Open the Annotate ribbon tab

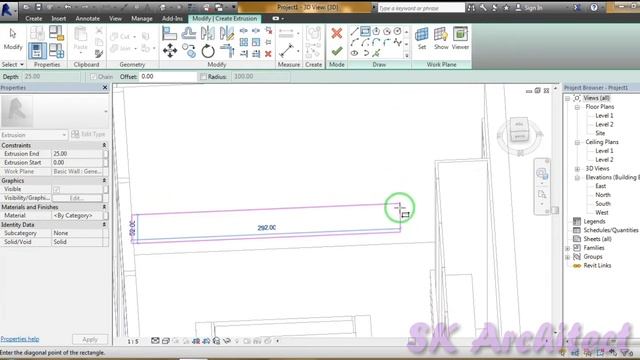click(87, 18)
